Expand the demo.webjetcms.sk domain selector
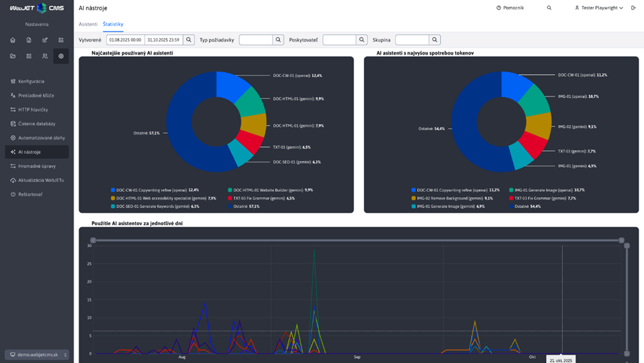The image size is (644, 363). pos(37,355)
